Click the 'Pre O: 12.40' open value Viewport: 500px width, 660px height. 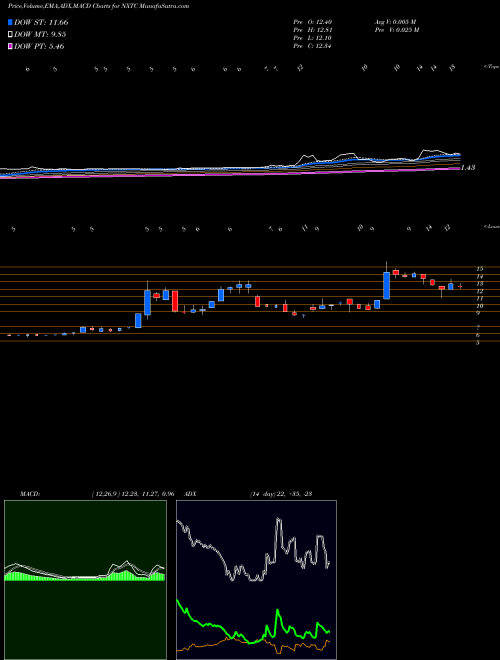pos(313,22)
